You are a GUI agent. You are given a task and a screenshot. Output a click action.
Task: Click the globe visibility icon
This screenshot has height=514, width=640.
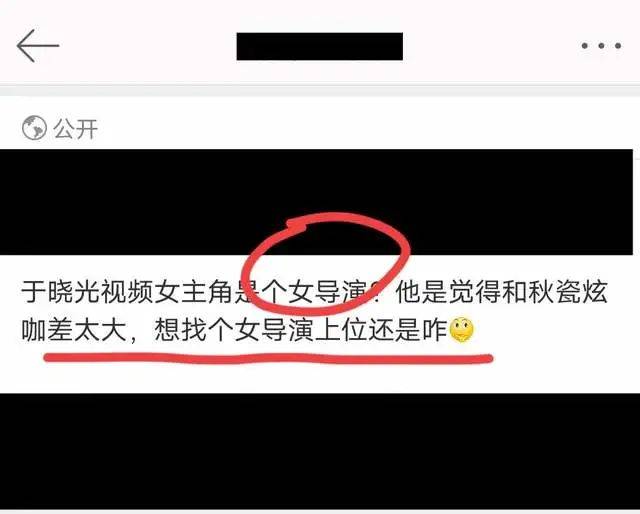tap(34, 128)
